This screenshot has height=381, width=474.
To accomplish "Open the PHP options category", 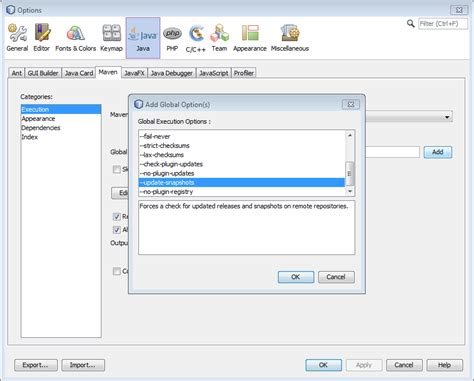I will pyautogui.click(x=172, y=38).
